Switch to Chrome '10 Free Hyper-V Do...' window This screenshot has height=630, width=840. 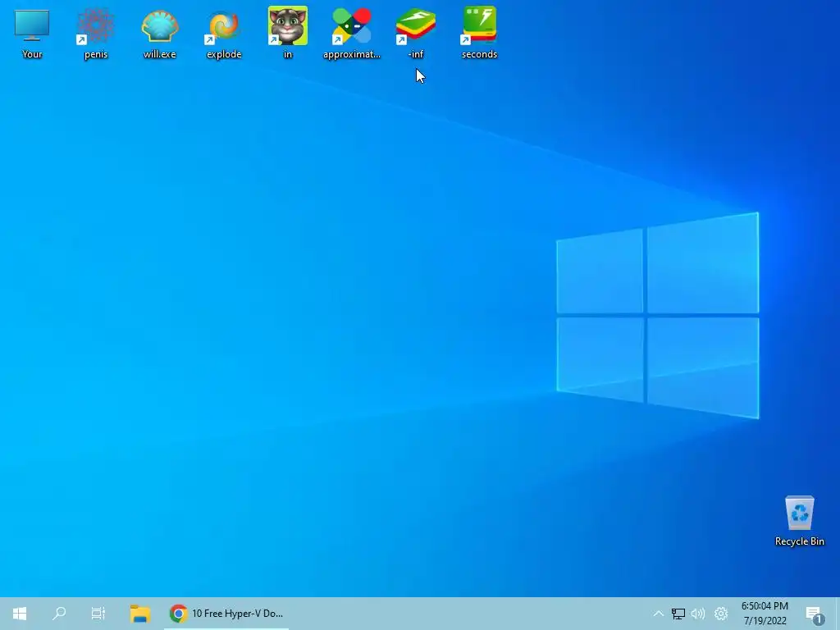[226, 614]
